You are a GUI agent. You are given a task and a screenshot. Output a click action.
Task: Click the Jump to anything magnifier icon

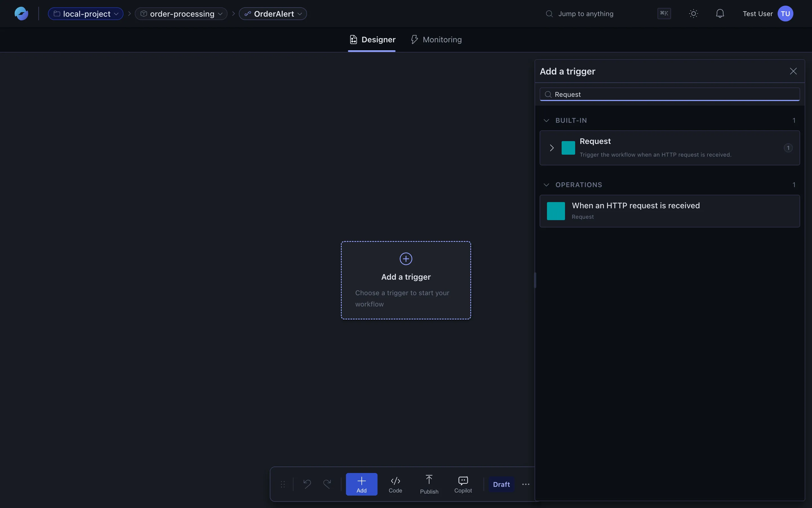[x=549, y=14]
